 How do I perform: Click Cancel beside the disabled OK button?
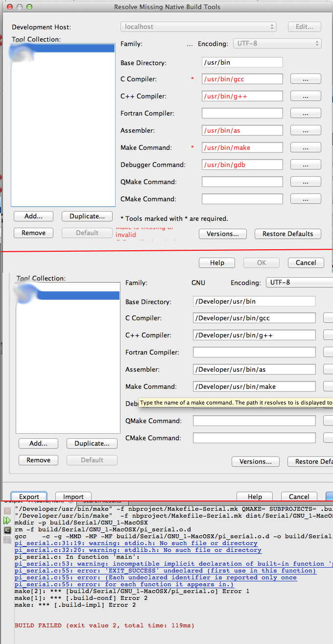pos(306,262)
